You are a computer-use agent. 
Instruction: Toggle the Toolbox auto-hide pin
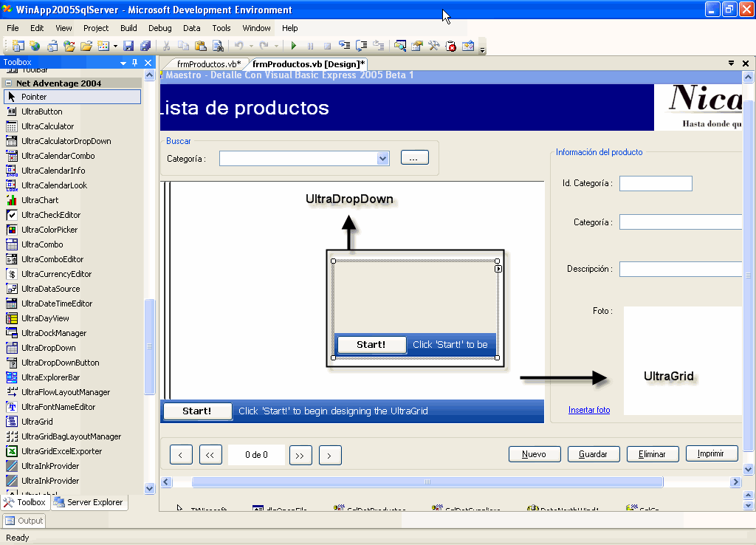[135, 62]
